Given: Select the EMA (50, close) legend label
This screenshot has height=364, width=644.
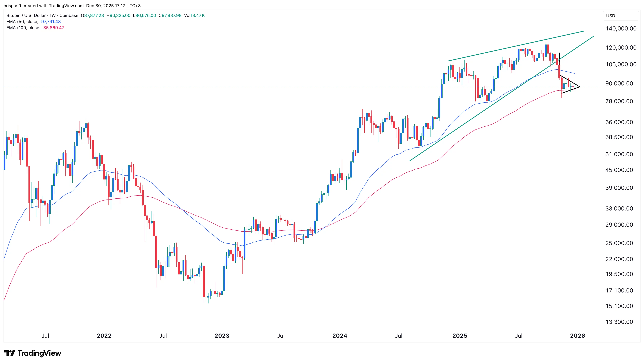Looking at the screenshot, I should (23, 21).
